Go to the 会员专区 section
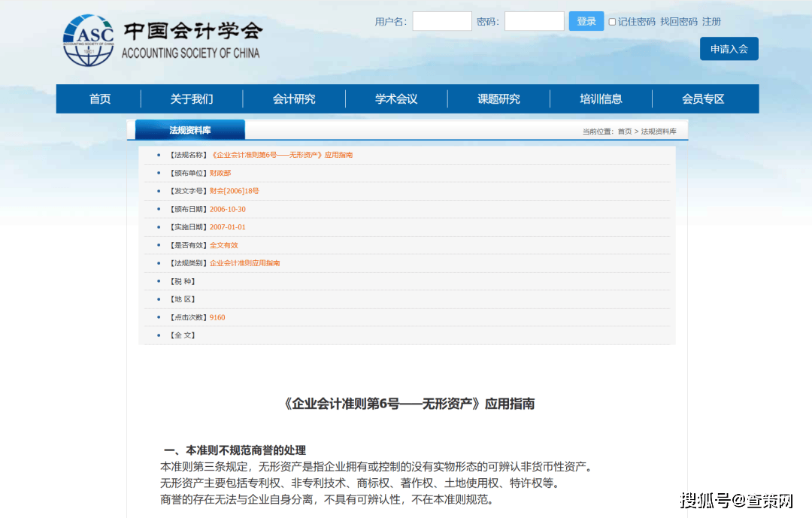This screenshot has height=518, width=812. (703, 99)
